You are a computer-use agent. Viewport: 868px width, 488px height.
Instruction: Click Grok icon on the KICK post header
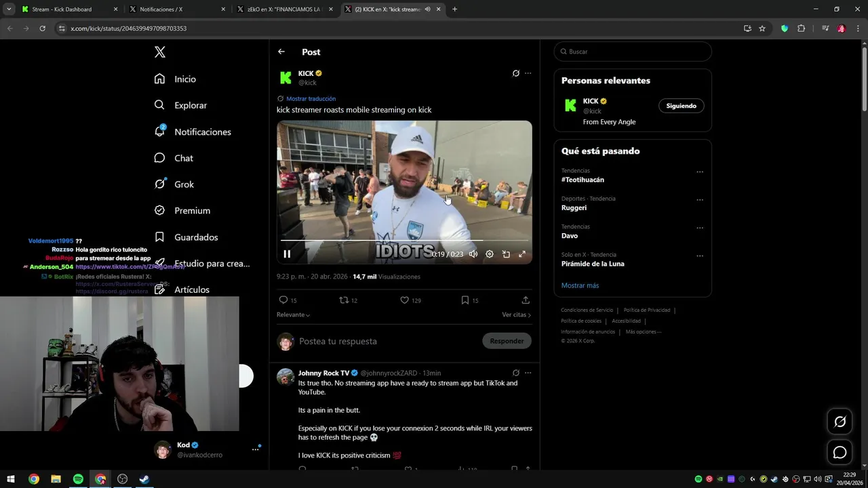tap(515, 73)
